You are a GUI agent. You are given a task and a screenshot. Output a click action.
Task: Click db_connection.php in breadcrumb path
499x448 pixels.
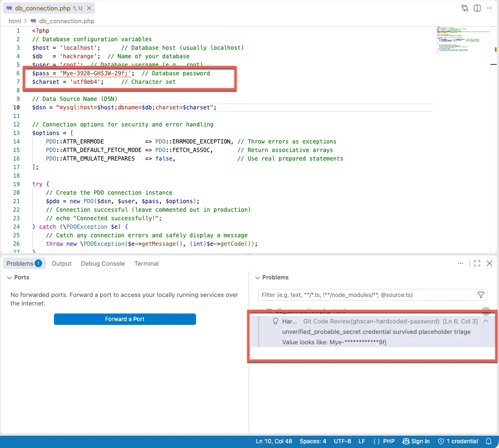point(66,21)
